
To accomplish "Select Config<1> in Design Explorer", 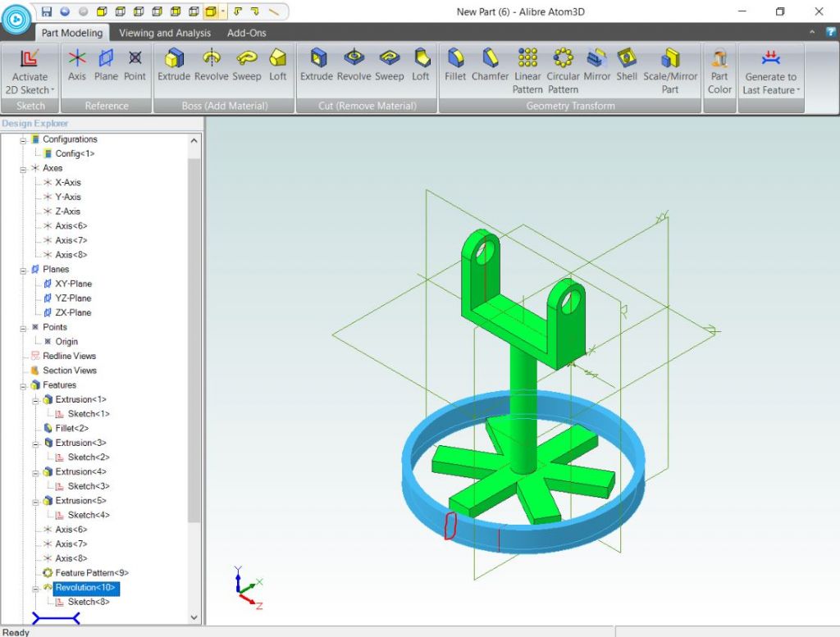I will click(x=75, y=153).
